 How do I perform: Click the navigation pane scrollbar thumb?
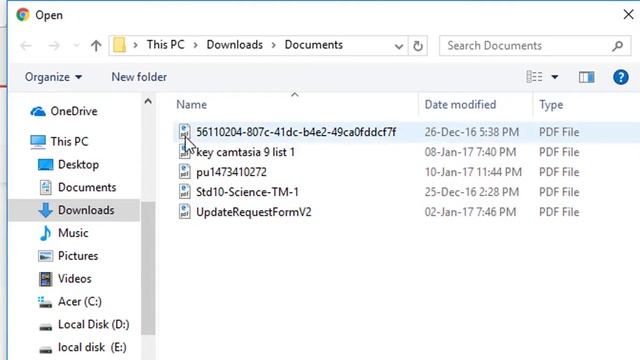(148, 268)
